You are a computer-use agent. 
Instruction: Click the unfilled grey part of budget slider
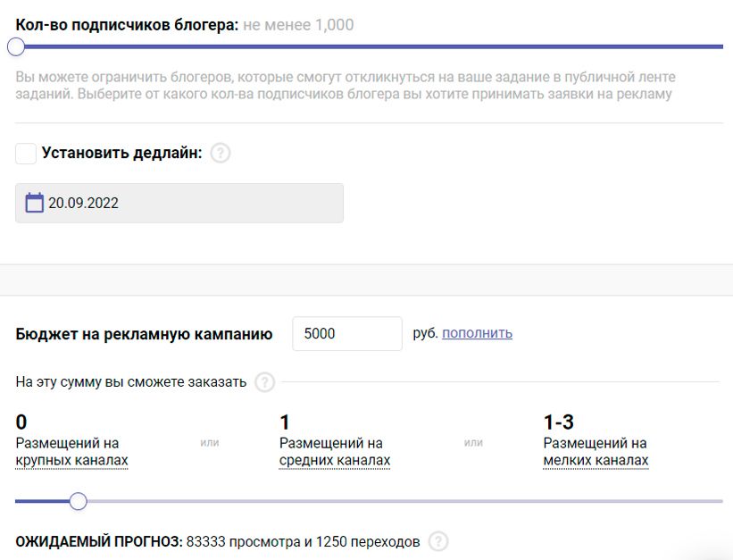402,501
